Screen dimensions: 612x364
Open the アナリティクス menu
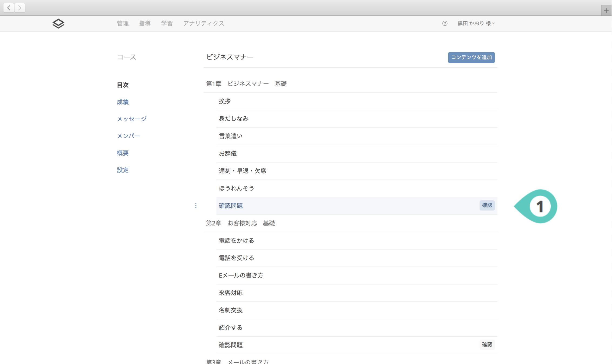click(x=204, y=23)
